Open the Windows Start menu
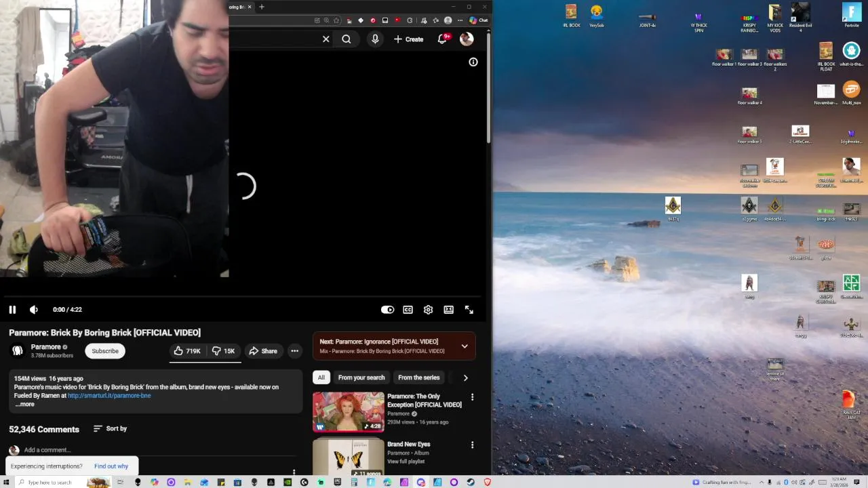Image resolution: width=868 pixels, height=488 pixels. [6, 482]
